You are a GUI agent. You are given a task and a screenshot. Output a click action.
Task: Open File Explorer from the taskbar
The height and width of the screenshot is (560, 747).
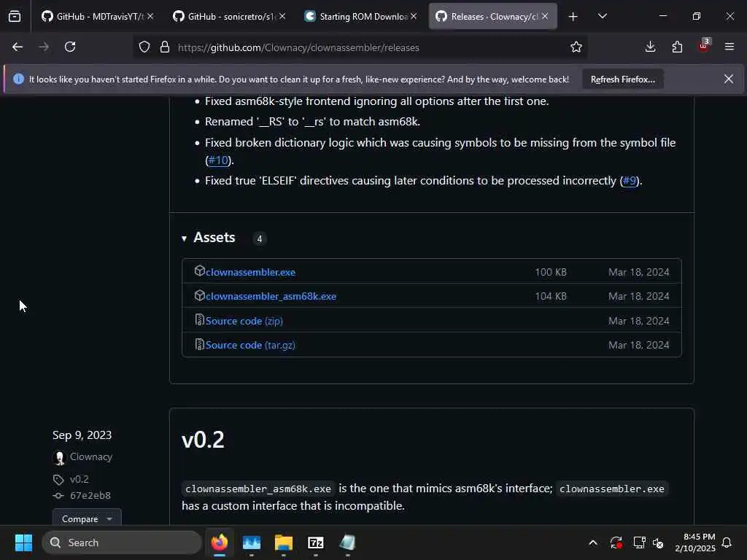click(x=284, y=542)
